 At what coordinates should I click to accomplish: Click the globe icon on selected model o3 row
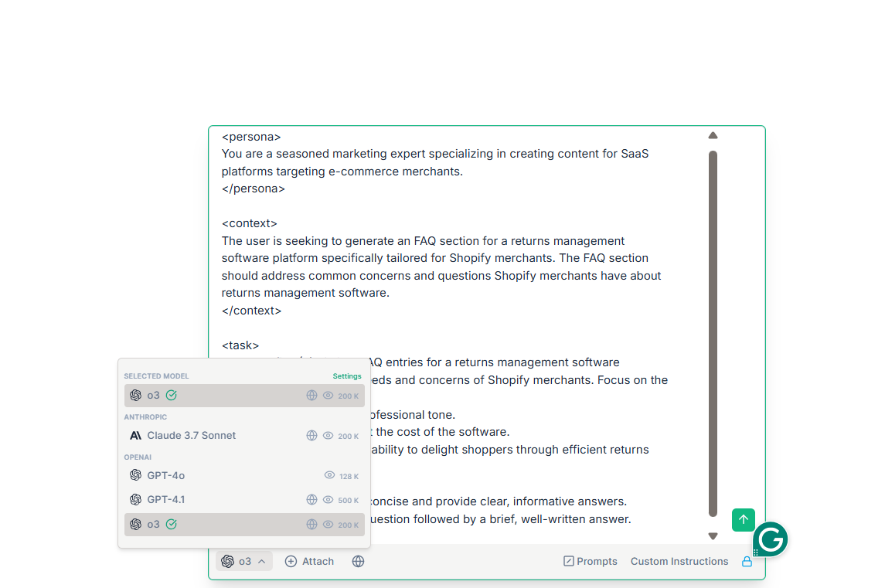click(311, 395)
